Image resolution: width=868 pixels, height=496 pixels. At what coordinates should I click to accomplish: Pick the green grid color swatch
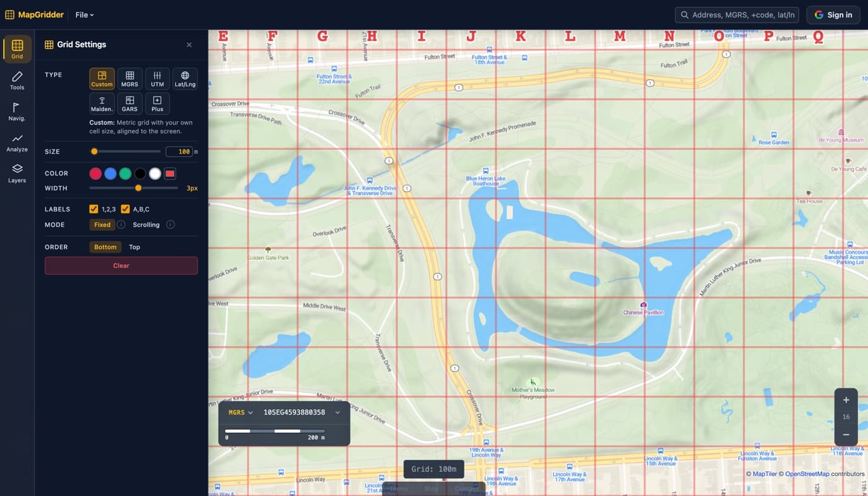(x=125, y=174)
